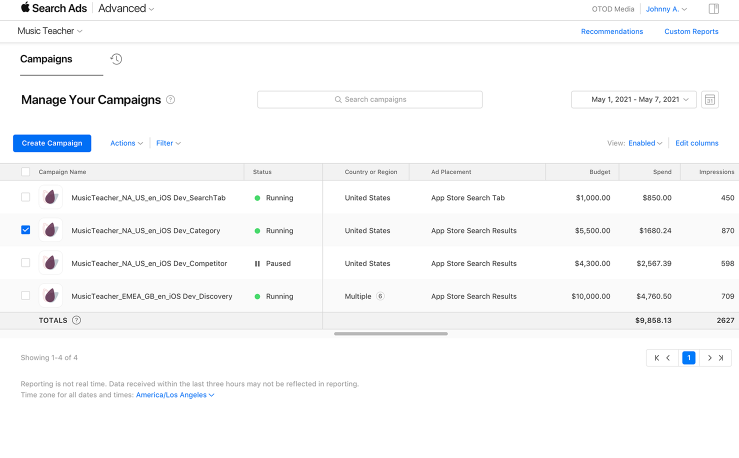
Task: Click the OTOD Media organization name
Action: [613, 9]
